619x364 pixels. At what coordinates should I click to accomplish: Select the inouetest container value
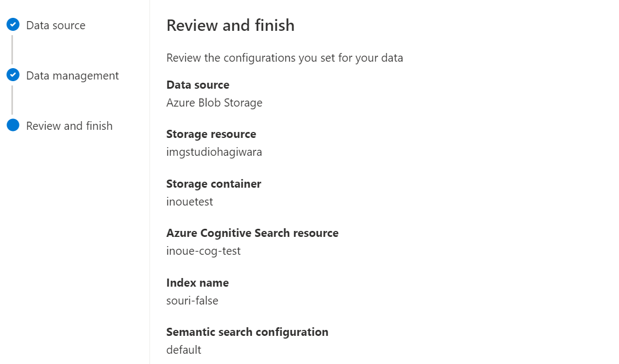pos(190,202)
